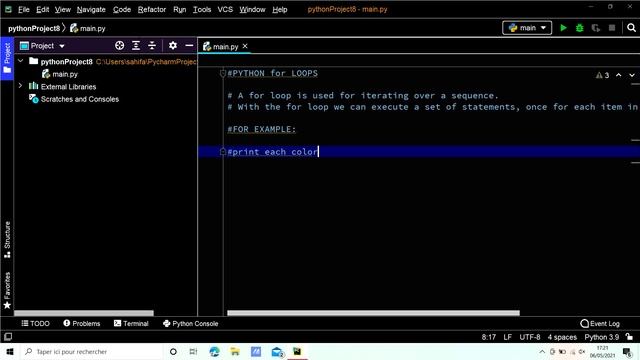Fold the #print each color line marker

222,152
